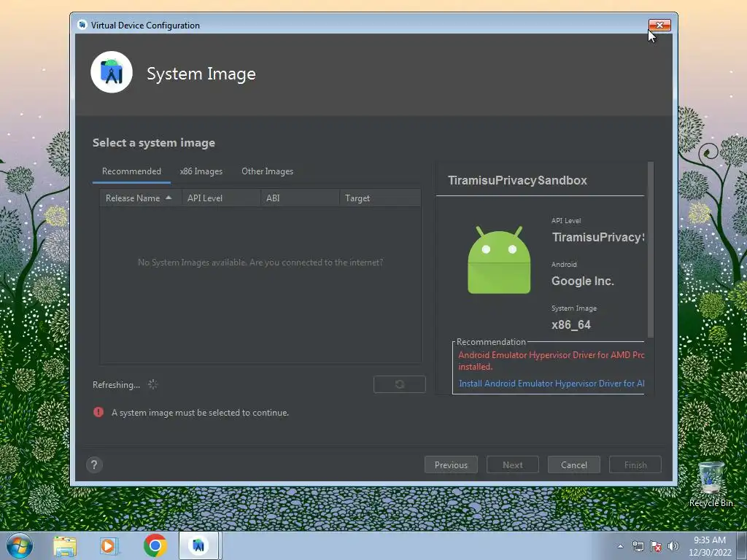Click the refresh system images button

399,384
